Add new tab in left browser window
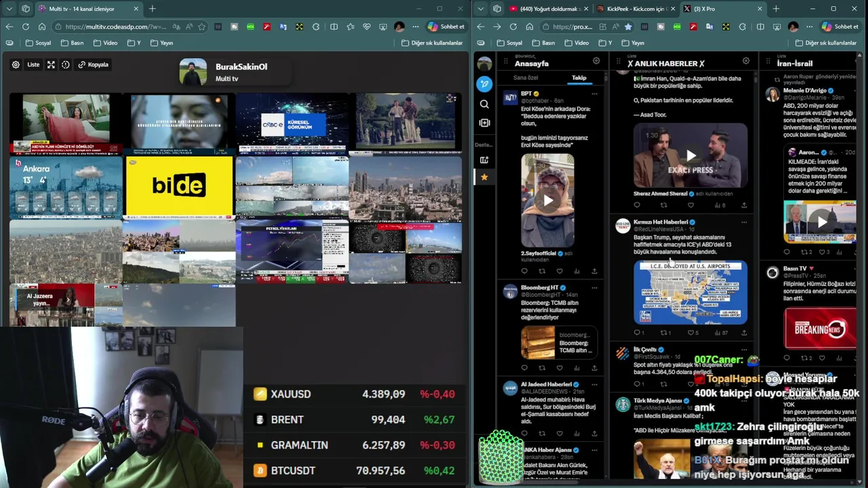Screen dimensions: 868x488 (x=153, y=9)
